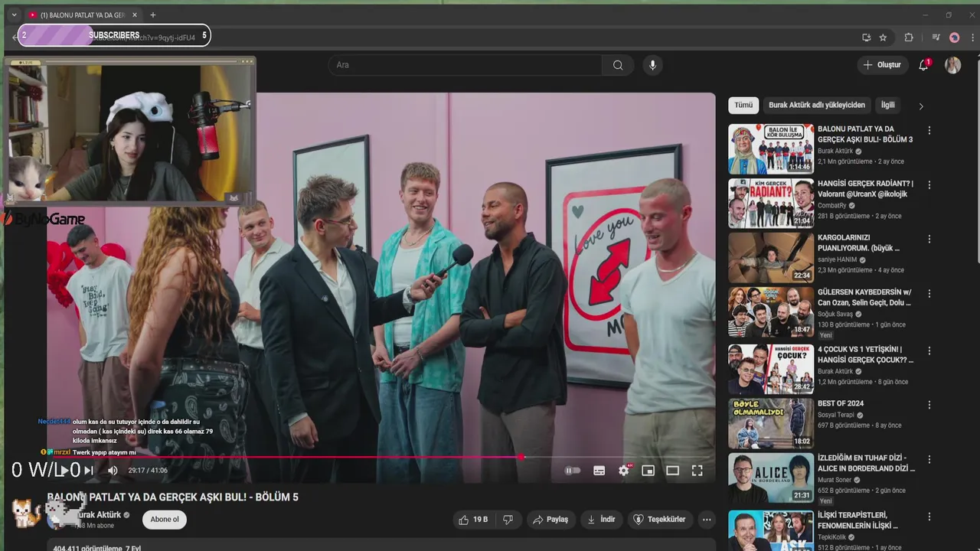Click the search magnifier button
The width and height of the screenshot is (980, 551).
[x=618, y=65]
